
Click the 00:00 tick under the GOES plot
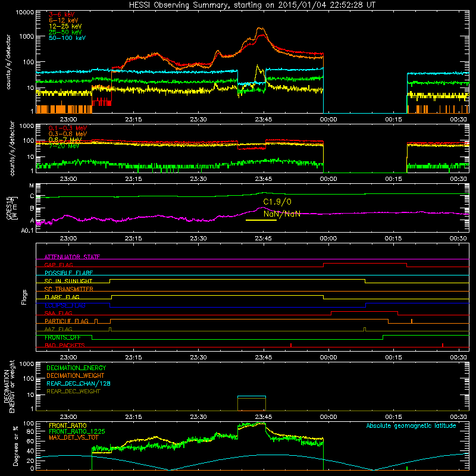click(x=328, y=239)
